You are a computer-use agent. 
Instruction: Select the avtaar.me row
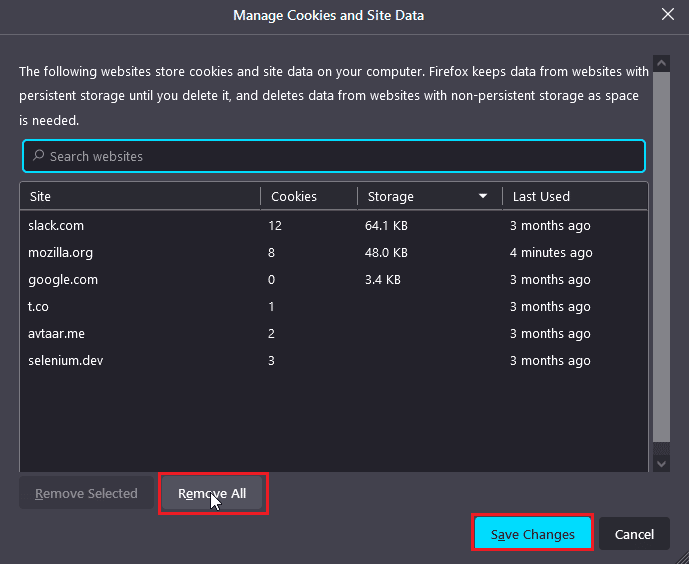pos(334,334)
